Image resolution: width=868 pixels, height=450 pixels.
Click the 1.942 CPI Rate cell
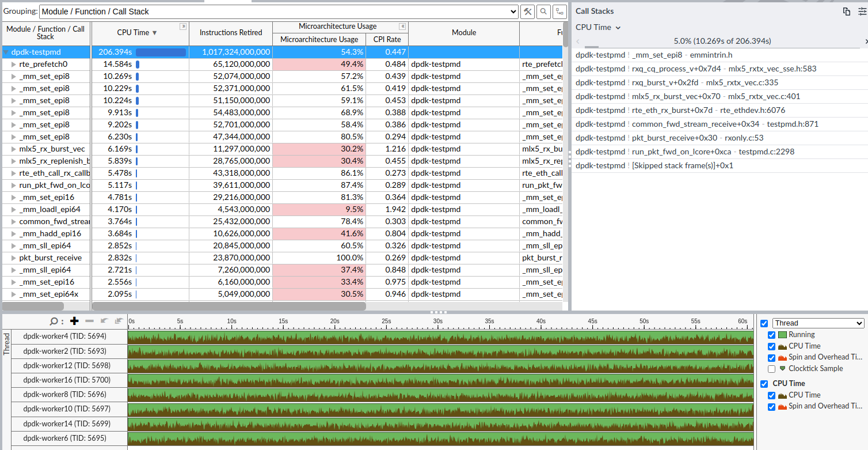click(x=387, y=209)
